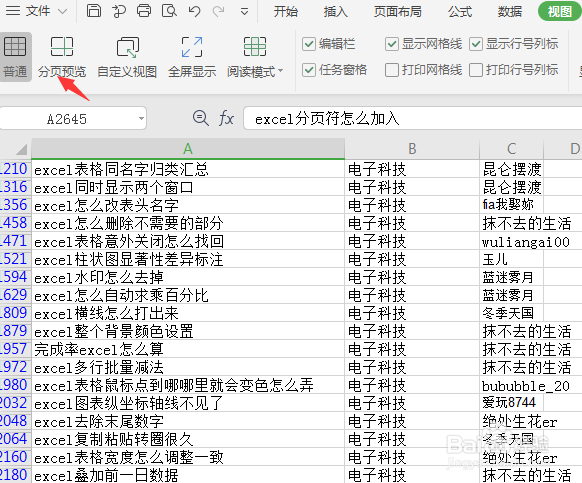The height and width of the screenshot is (483, 582).
Task: Click cell excel多行批量减法
Action: point(188,367)
